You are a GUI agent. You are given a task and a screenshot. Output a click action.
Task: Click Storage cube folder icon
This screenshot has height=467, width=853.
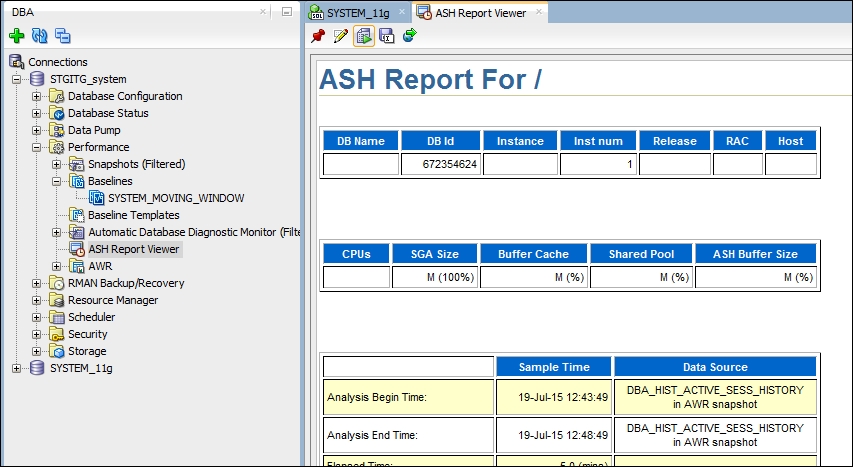57,351
